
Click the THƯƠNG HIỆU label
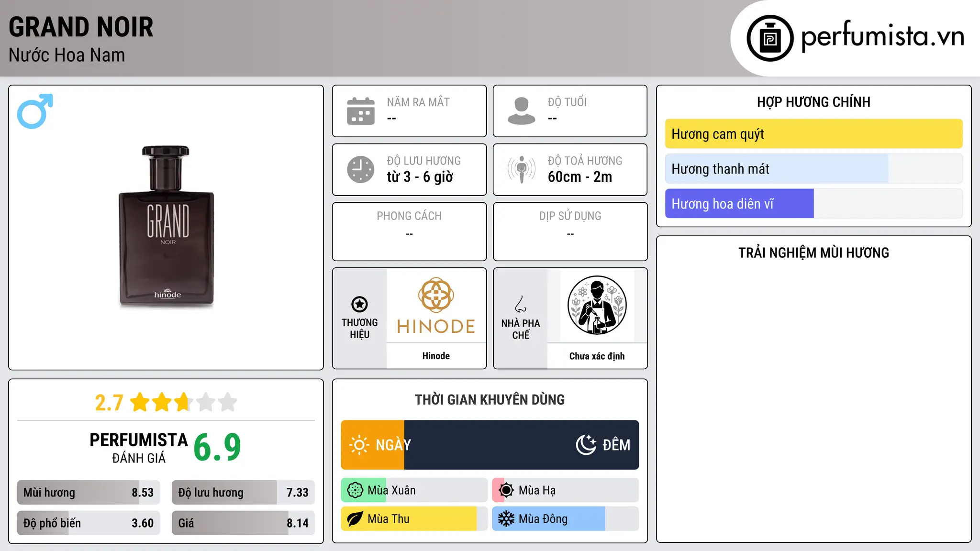pyautogui.click(x=359, y=329)
